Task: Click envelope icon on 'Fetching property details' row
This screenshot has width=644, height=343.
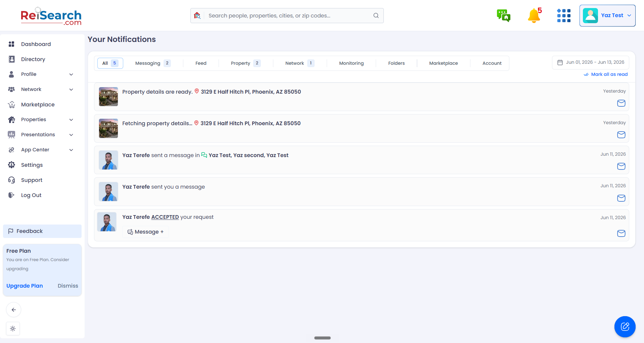Action: point(621,135)
